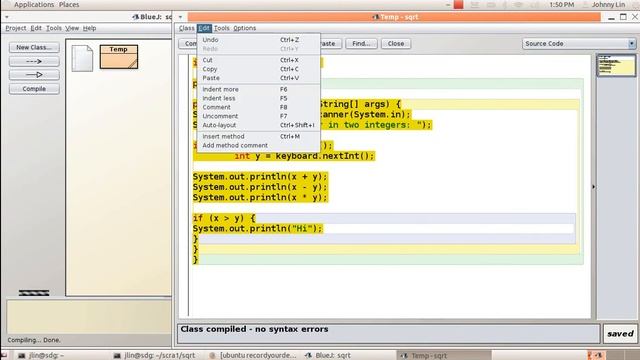
Task: Switch to jlin@sdg: ~/scra1/sqrt terminal
Action: 155,356
